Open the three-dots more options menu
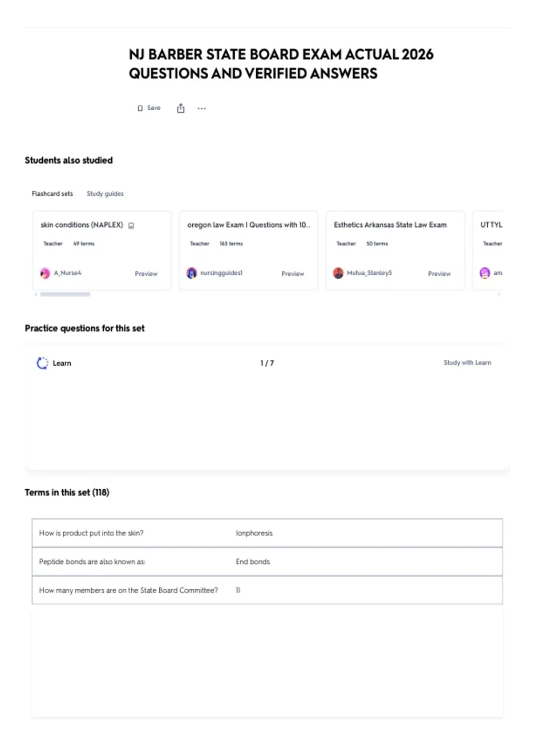Viewport: 534px width, 756px height. [x=202, y=108]
